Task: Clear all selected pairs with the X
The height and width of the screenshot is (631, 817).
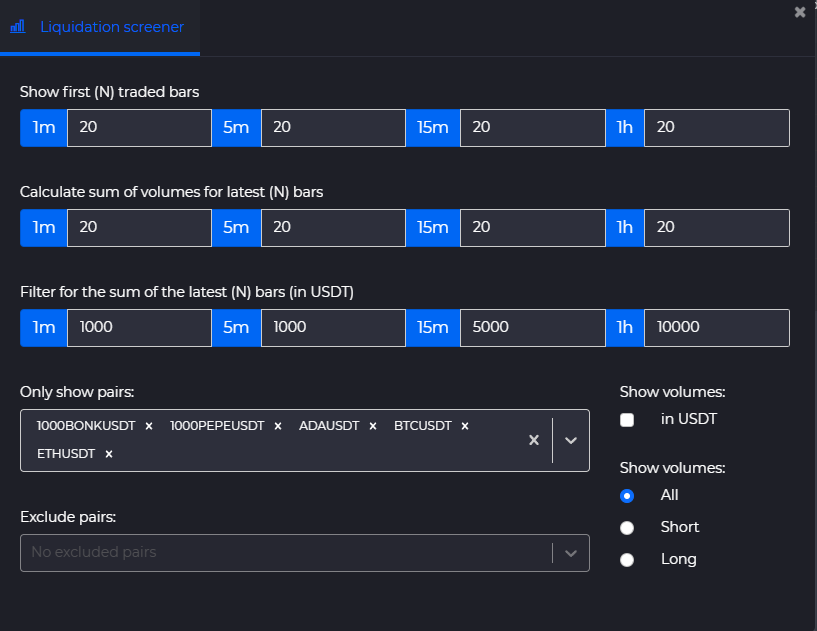Action: coord(534,440)
